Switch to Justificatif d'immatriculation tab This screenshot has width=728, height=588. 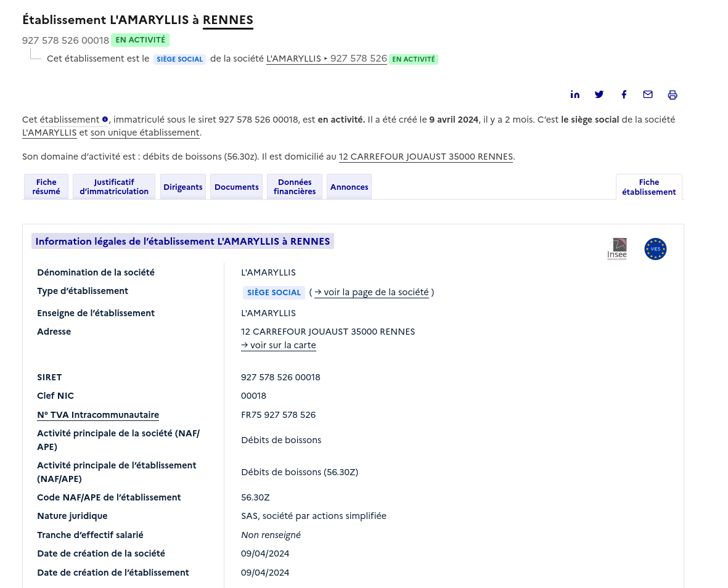(114, 187)
